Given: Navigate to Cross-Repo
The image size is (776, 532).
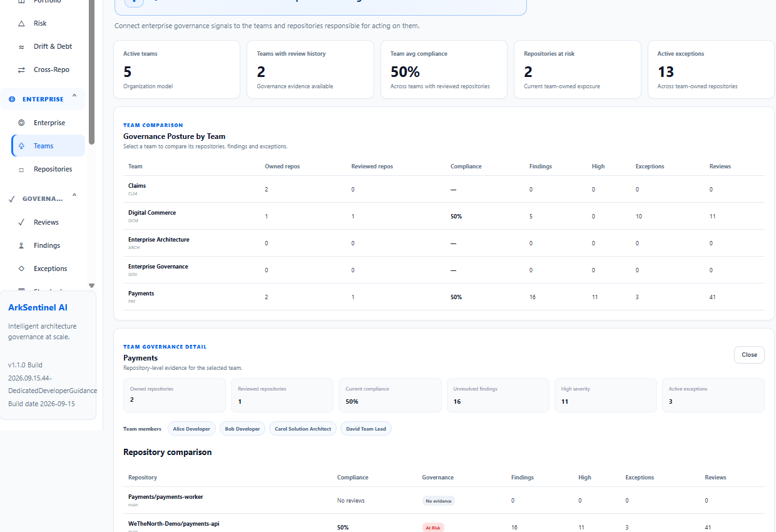Looking at the screenshot, I should pos(48,69).
